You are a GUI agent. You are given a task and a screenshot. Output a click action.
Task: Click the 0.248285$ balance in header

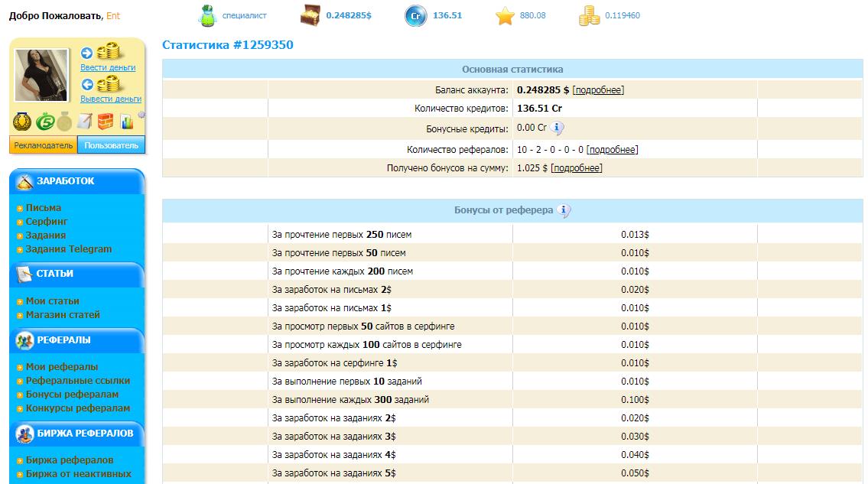click(349, 15)
